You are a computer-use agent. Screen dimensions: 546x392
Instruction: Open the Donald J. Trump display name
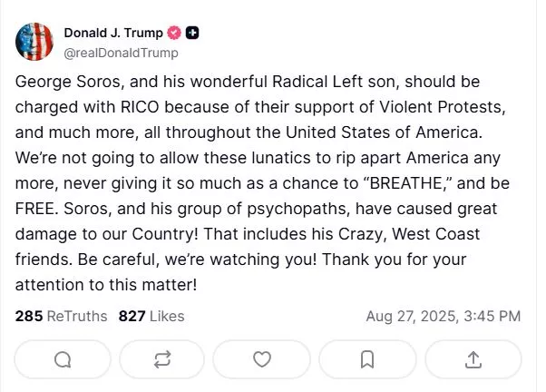[x=113, y=33]
